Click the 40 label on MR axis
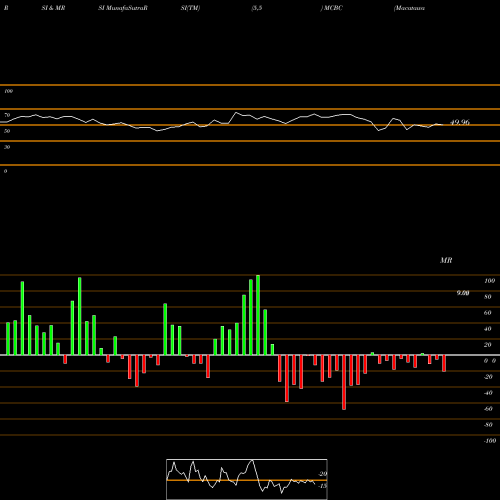The image size is (500, 500). tap(488, 329)
